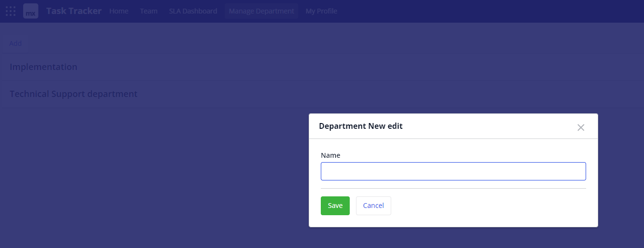644x248 pixels.
Task: Select Manage Department navigation item
Action: [x=261, y=11]
